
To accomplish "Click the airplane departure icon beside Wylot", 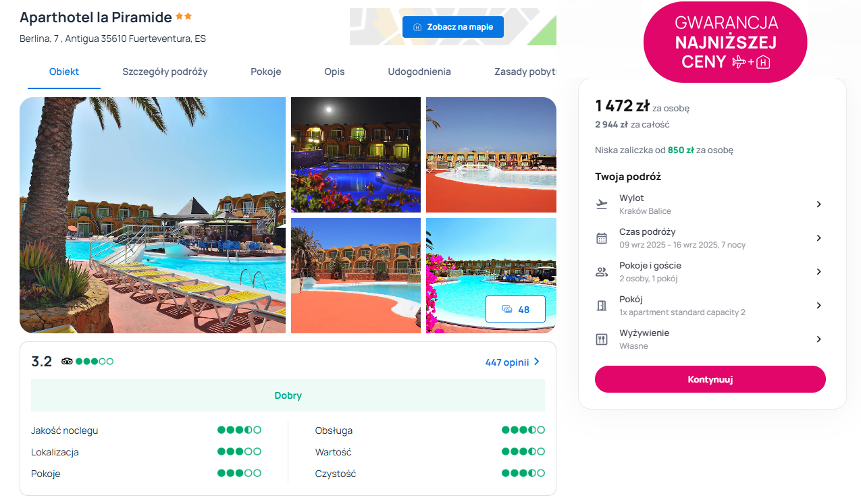I will pos(602,204).
